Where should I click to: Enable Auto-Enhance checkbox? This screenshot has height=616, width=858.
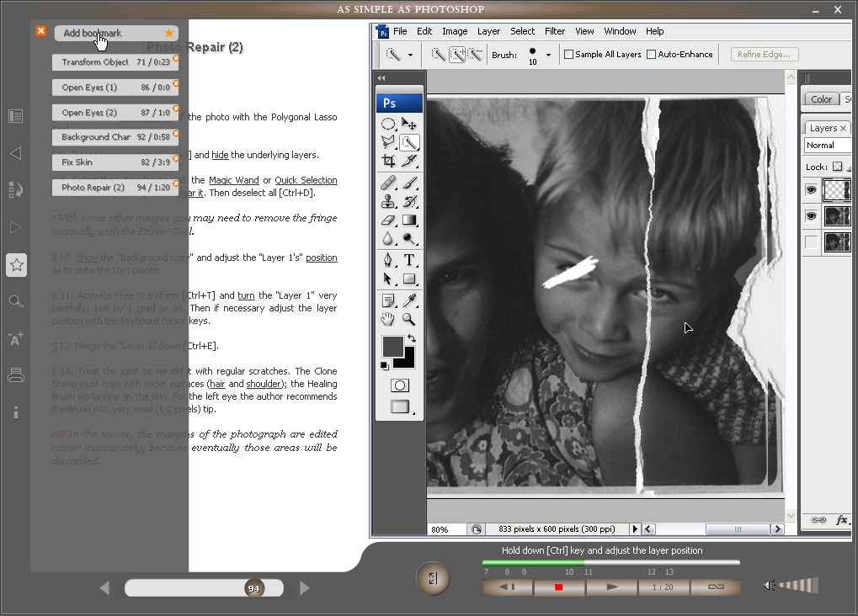tap(651, 54)
